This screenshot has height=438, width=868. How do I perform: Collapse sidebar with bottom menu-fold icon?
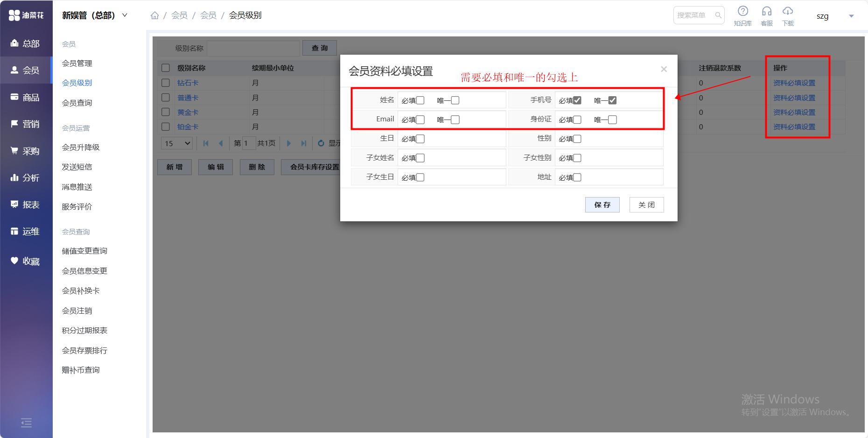pos(27,423)
